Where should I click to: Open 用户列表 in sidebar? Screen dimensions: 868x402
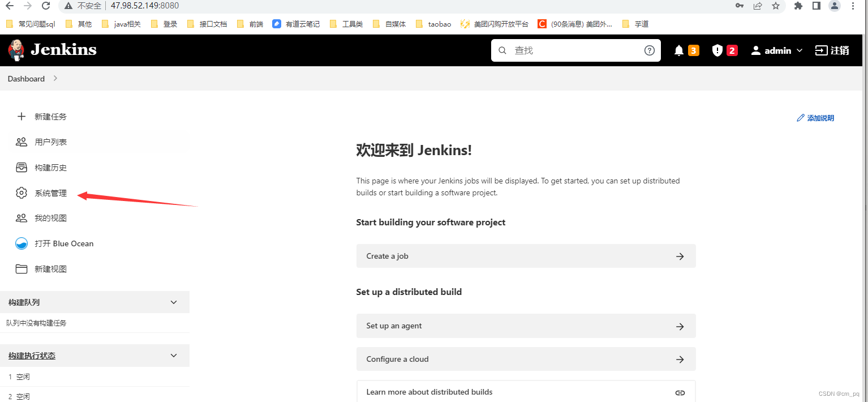(x=50, y=142)
